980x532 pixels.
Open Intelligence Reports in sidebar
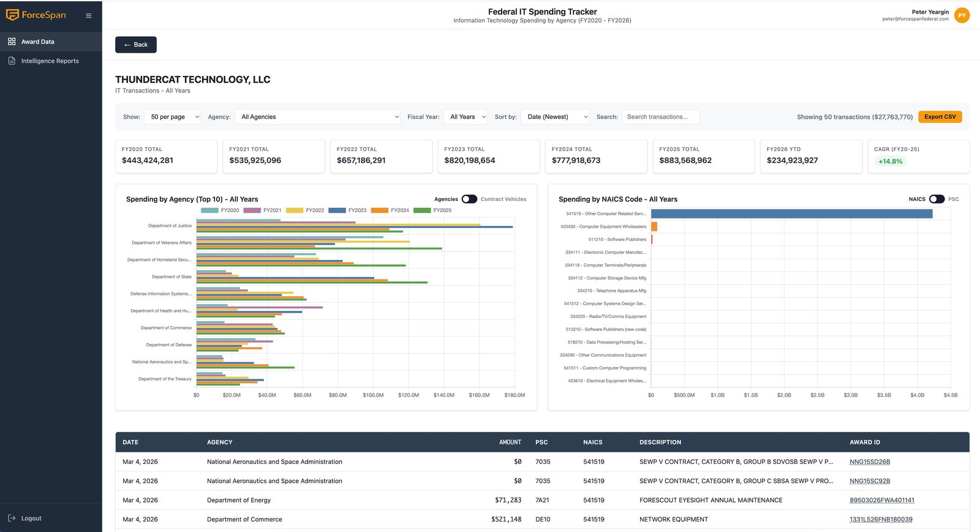tap(51, 61)
